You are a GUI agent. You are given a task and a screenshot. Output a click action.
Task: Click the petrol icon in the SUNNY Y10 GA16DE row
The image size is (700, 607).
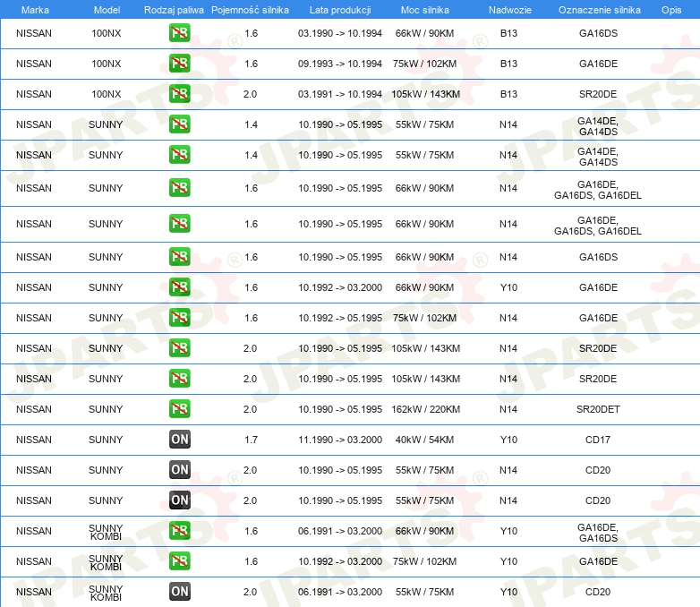[x=179, y=287]
